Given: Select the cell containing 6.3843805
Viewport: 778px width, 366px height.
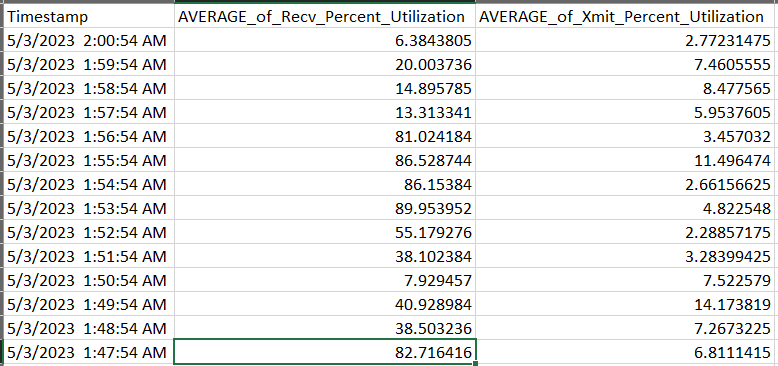Looking at the screenshot, I should pyautogui.click(x=325, y=40).
